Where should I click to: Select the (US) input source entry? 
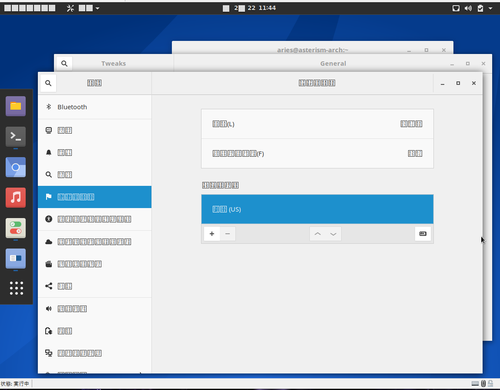click(x=317, y=209)
